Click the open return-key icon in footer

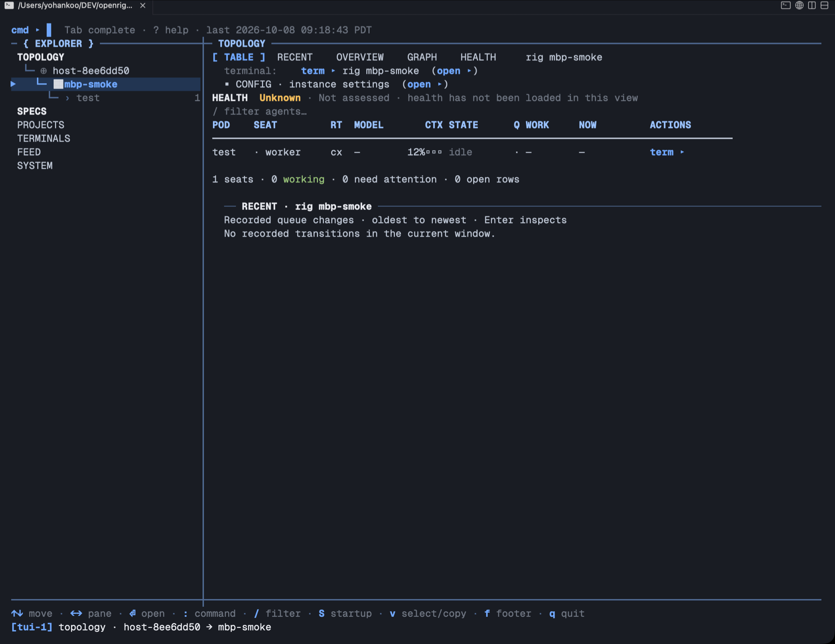(133, 613)
